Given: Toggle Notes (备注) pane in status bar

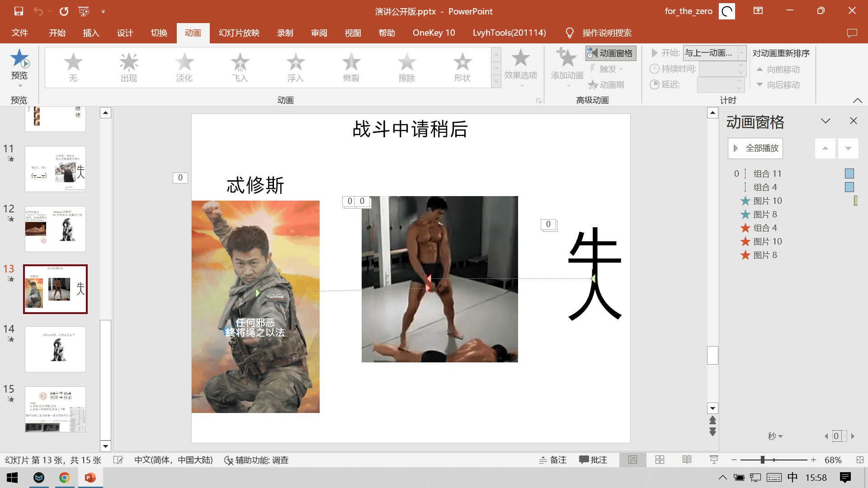Looking at the screenshot, I should click(553, 460).
